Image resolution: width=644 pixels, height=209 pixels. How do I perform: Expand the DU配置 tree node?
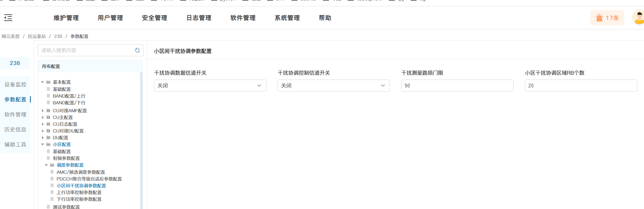[x=43, y=138]
